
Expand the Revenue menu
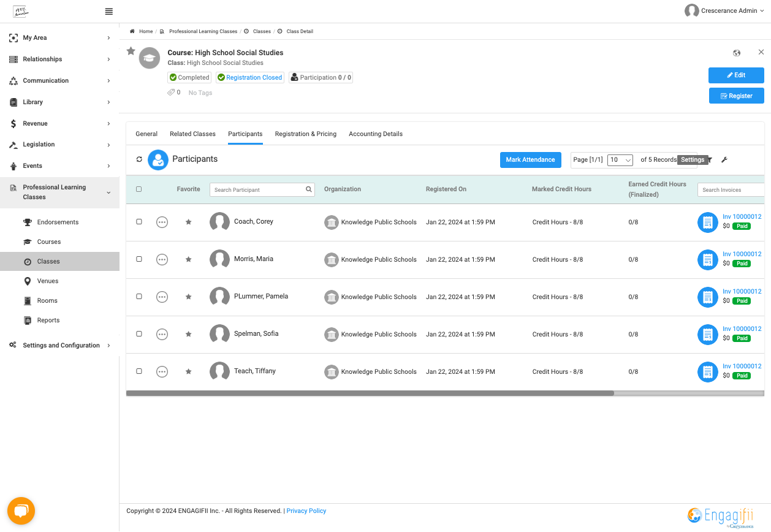pos(59,124)
